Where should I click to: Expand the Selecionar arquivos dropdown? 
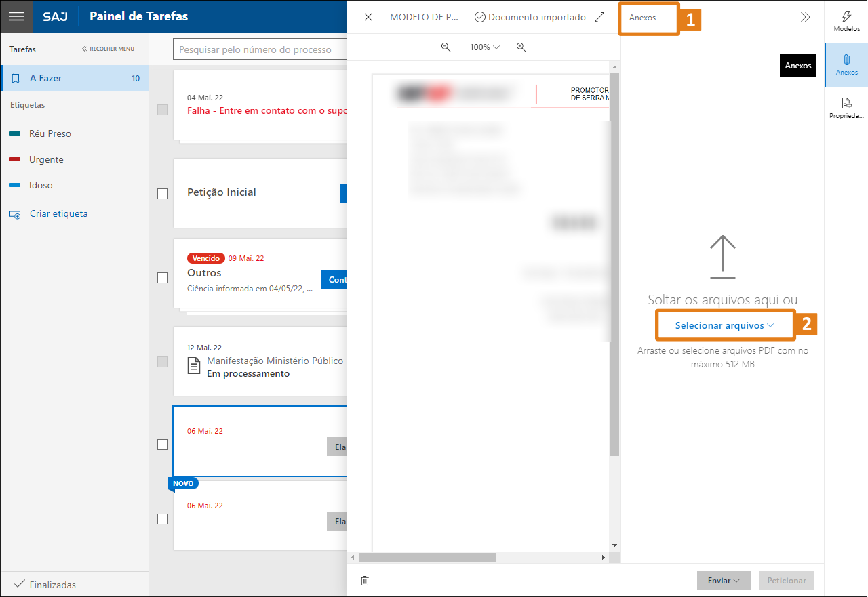[x=724, y=325]
